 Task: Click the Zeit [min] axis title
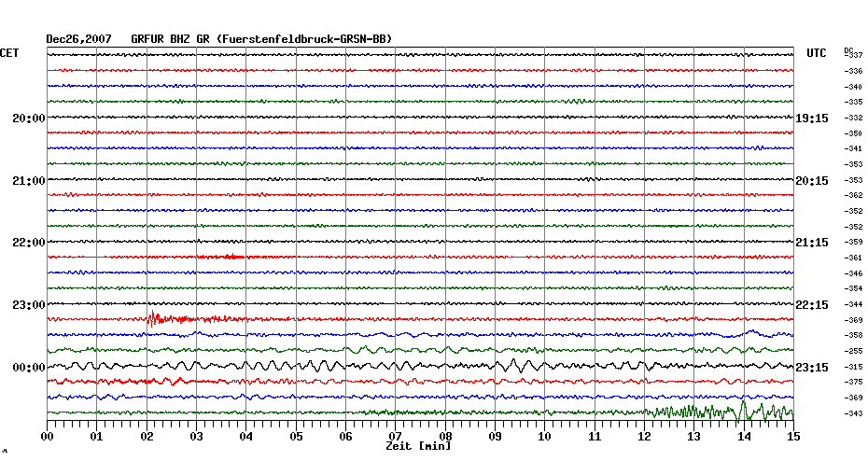pos(418,446)
